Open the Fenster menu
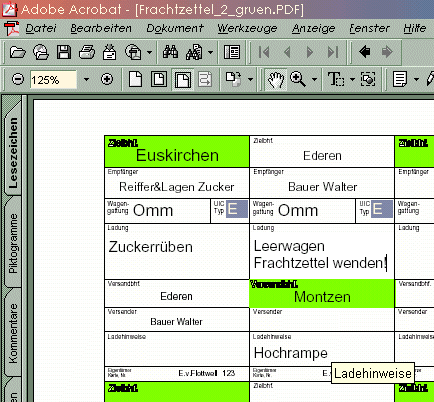The height and width of the screenshot is (402, 434). [x=369, y=28]
